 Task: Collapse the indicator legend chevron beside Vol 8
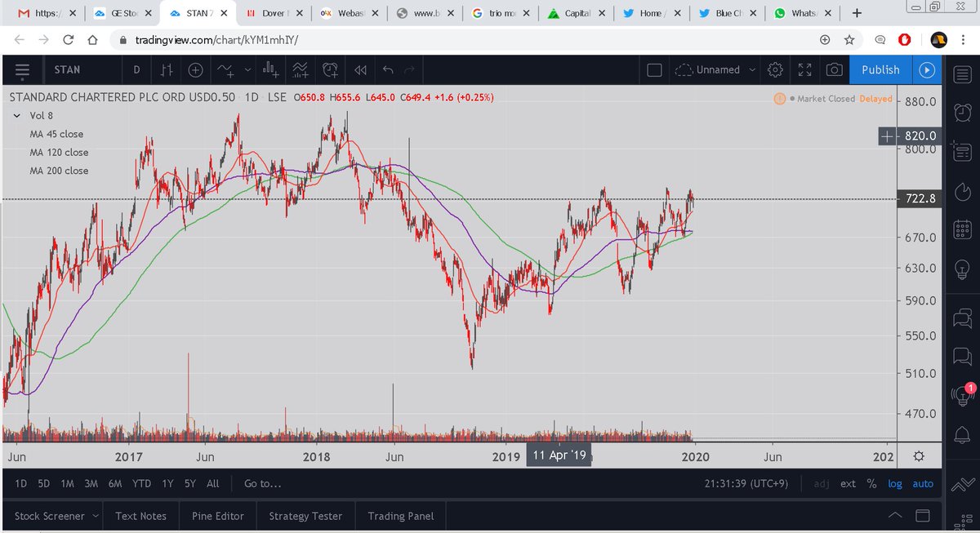pyautogui.click(x=16, y=116)
